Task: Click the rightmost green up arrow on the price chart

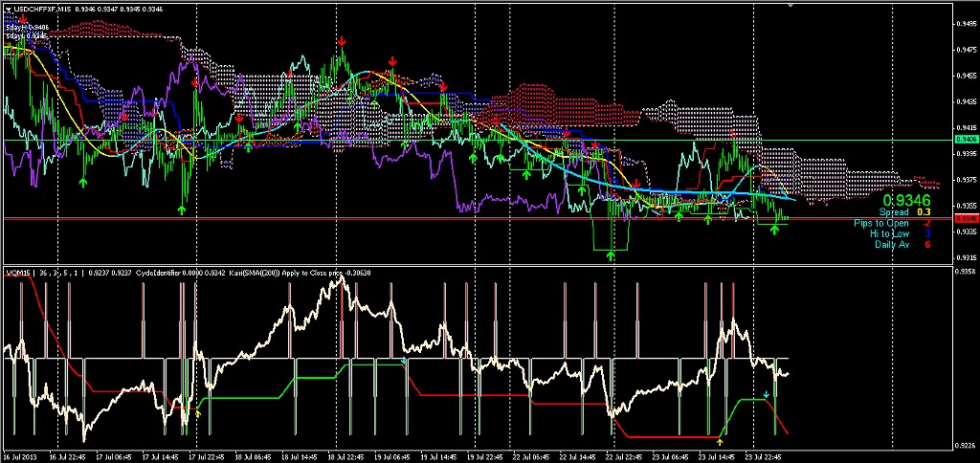Action: coord(774,231)
